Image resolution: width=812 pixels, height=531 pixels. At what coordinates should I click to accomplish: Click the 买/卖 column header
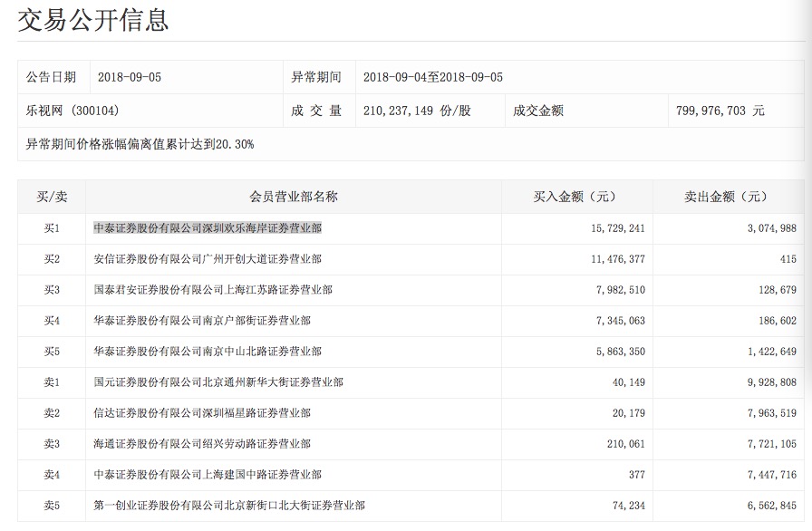[52, 197]
